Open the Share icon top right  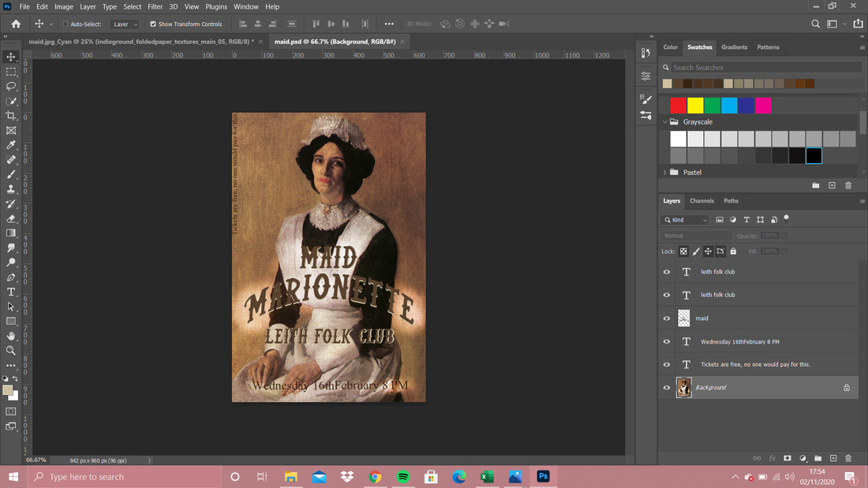pyautogui.click(x=858, y=24)
